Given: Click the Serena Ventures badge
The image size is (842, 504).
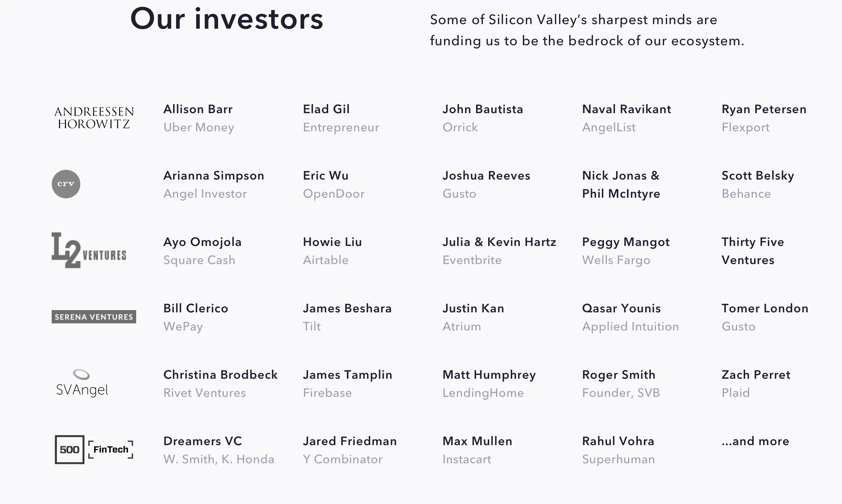Looking at the screenshot, I should [x=94, y=317].
